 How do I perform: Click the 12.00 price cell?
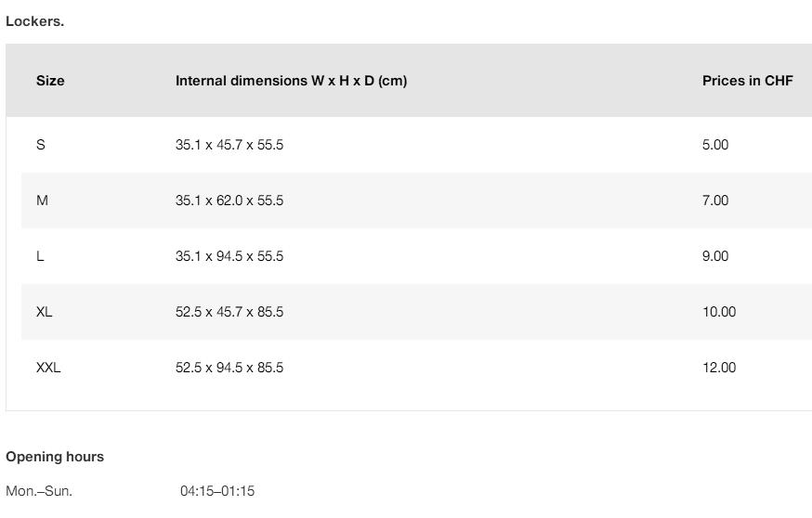(719, 368)
